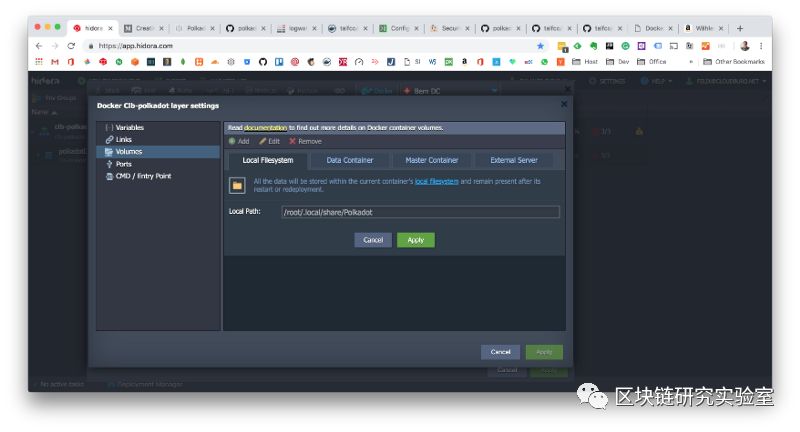Click the yellow folder icon in volume form

click(237, 185)
